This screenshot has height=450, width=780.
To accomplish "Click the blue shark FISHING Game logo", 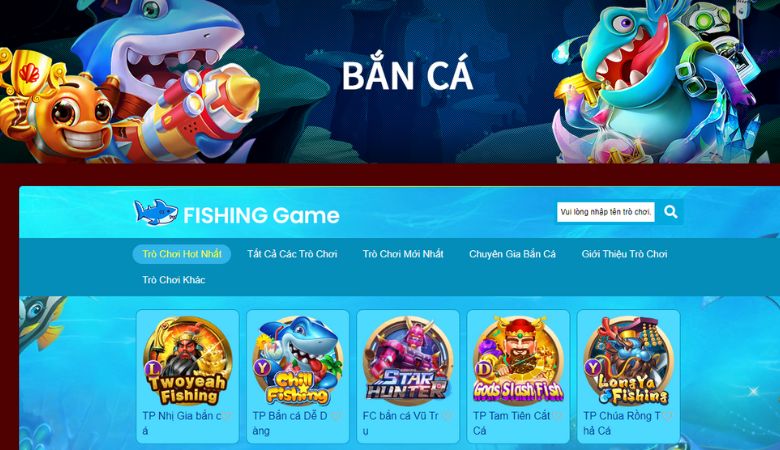I will click(x=156, y=213).
